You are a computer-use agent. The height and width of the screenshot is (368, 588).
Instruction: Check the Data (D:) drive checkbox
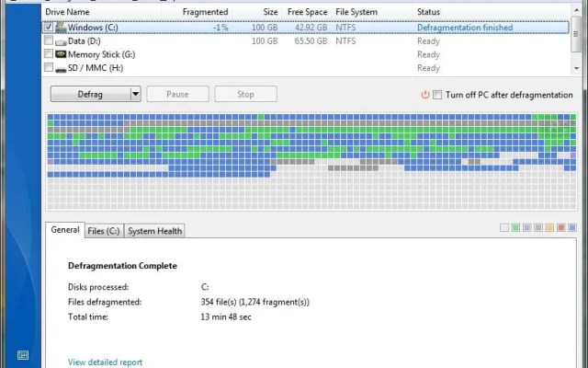click(49, 40)
